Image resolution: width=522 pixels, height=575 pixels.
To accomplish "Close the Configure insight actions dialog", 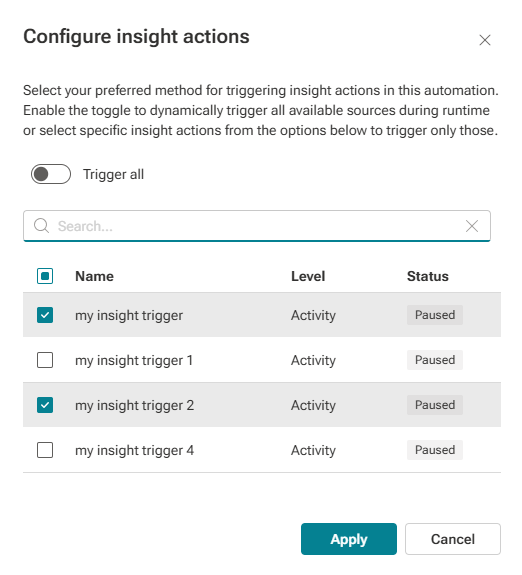I will click(485, 40).
